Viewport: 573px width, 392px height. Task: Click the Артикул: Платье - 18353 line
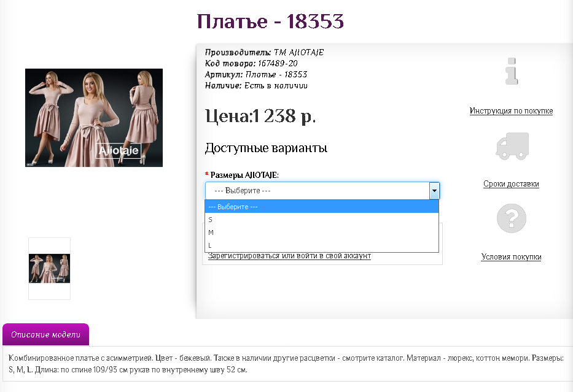click(256, 74)
